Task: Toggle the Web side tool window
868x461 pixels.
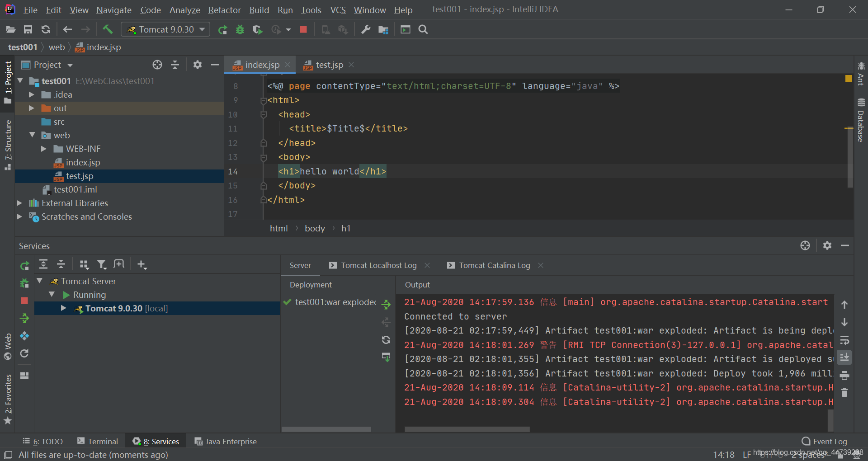Action: [x=8, y=347]
